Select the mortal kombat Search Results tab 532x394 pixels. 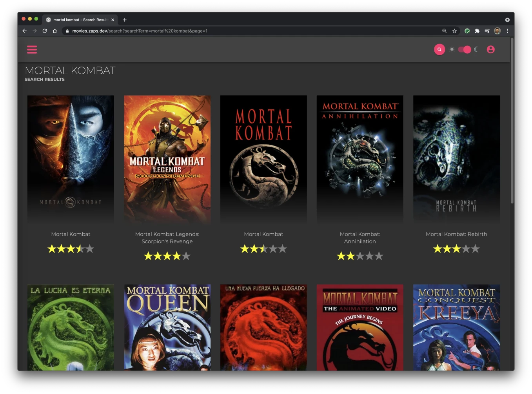pyautogui.click(x=80, y=20)
